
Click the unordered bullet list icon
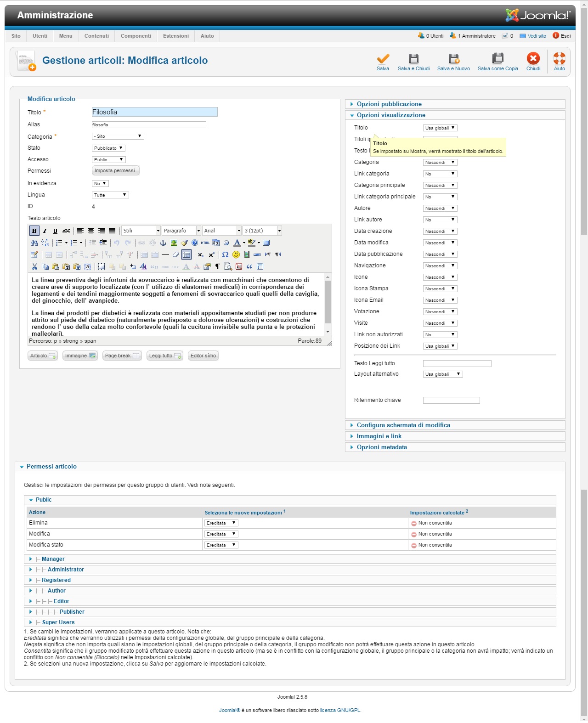tap(59, 243)
